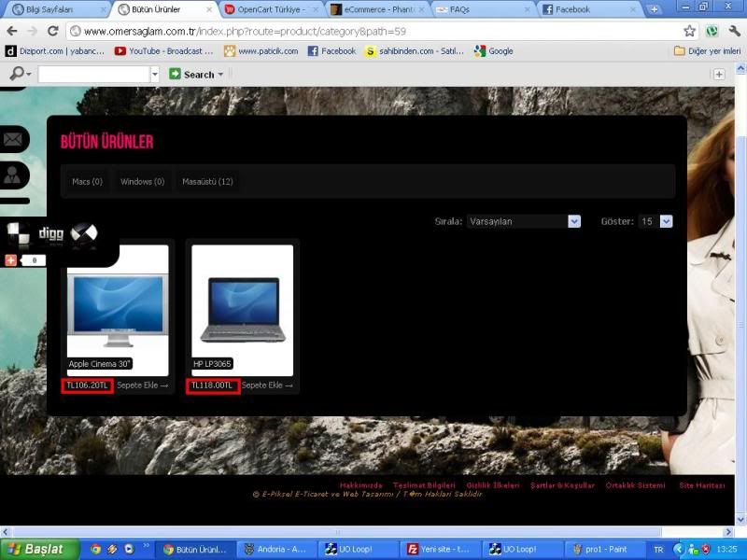Click the toolbar search text box

click(94, 75)
